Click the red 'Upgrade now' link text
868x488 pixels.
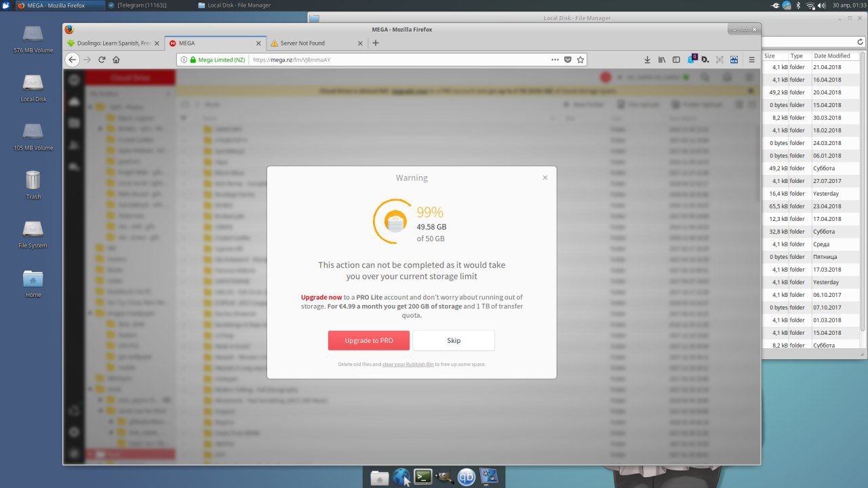click(321, 297)
